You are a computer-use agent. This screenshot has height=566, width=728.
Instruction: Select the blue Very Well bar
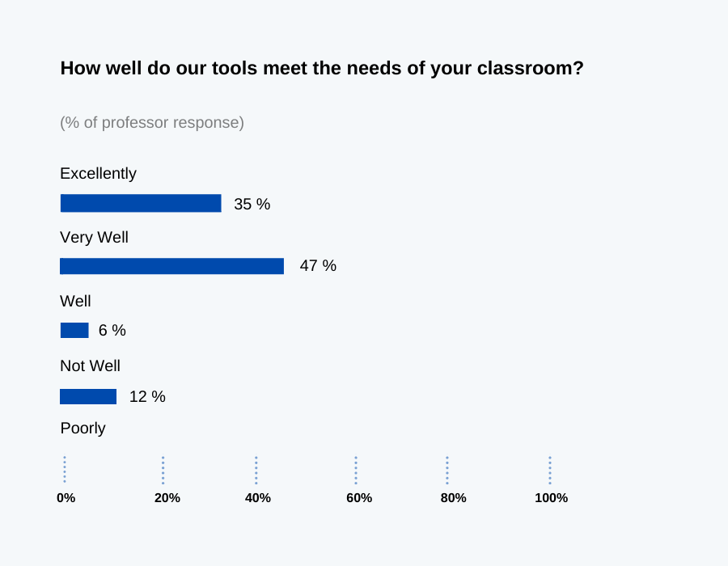pyautogui.click(x=171, y=266)
